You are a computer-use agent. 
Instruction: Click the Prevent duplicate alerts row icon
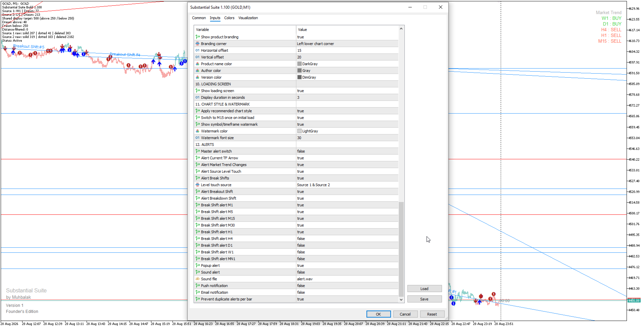(x=198, y=299)
